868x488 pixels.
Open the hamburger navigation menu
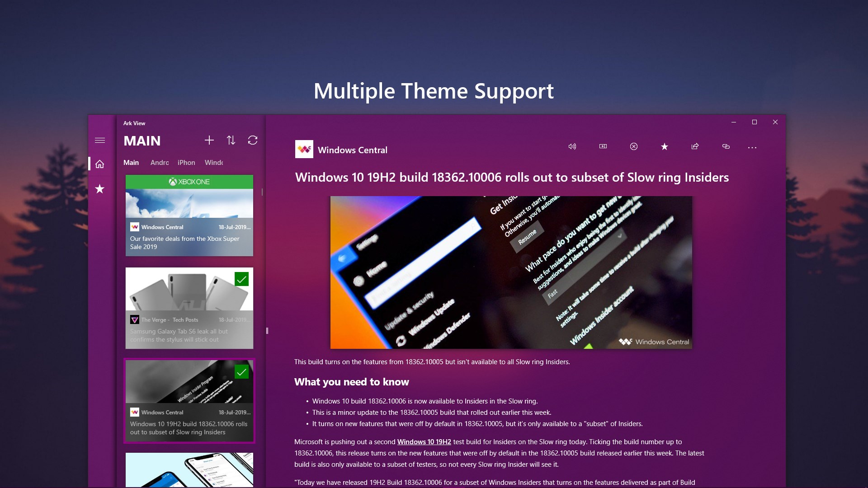tap(100, 141)
